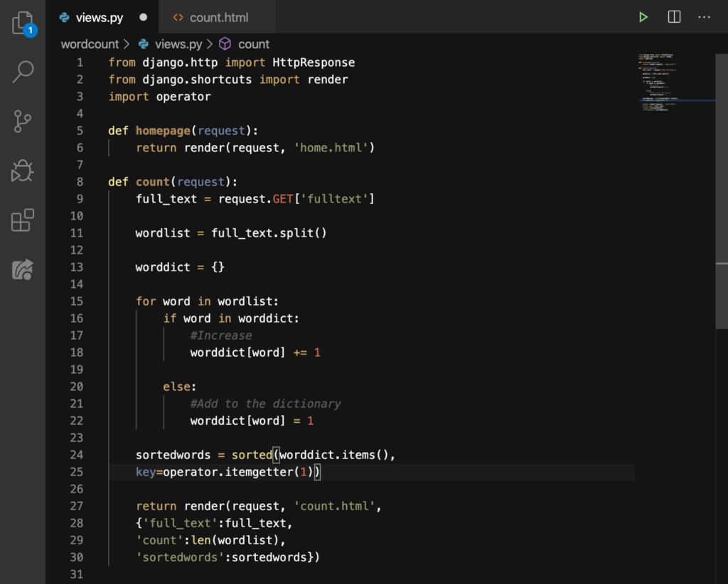
Task: Click the HTML icon on count.html tab
Action: (x=178, y=18)
